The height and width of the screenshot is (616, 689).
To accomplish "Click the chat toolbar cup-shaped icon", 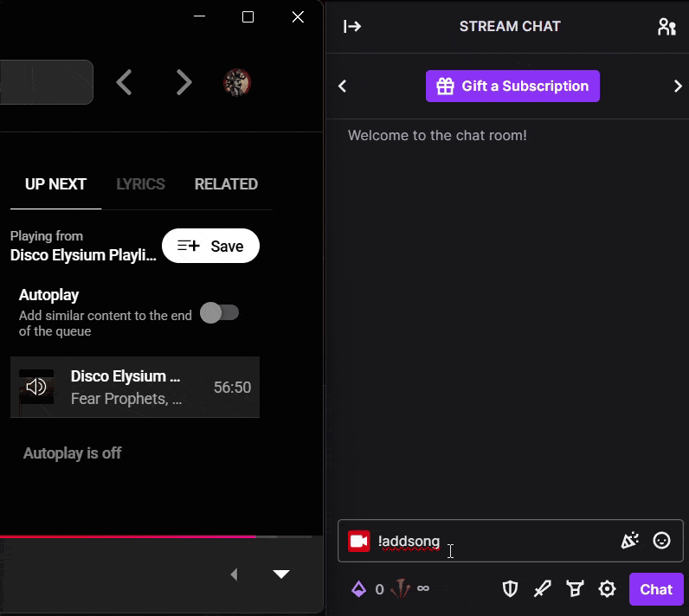I will [x=575, y=589].
